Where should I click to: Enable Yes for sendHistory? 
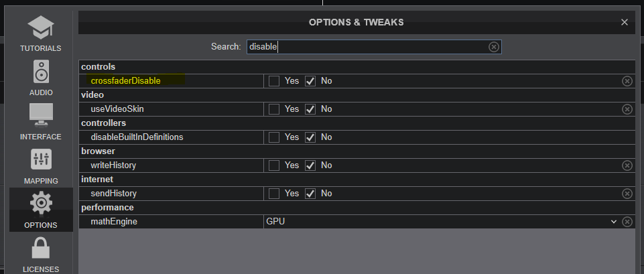(274, 194)
